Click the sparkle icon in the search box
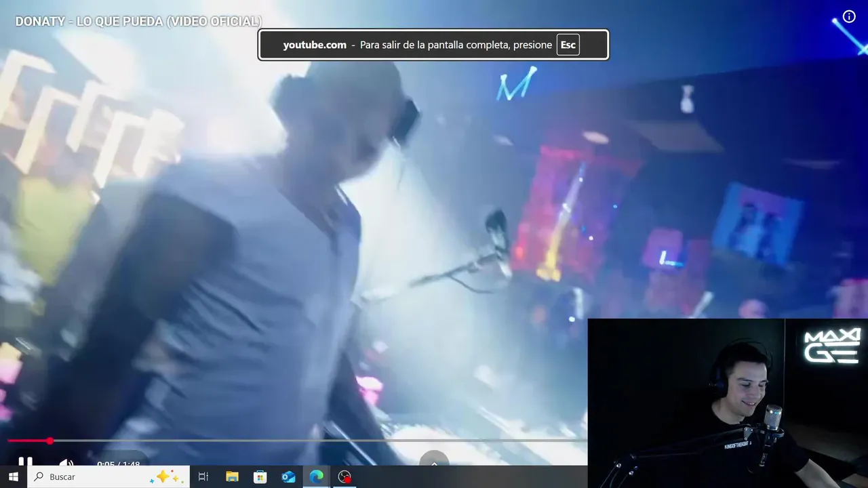 point(167,476)
